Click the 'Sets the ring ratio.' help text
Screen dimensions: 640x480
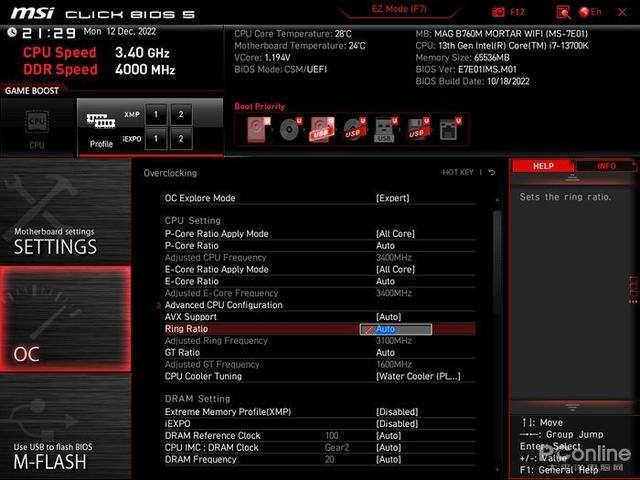(x=565, y=197)
